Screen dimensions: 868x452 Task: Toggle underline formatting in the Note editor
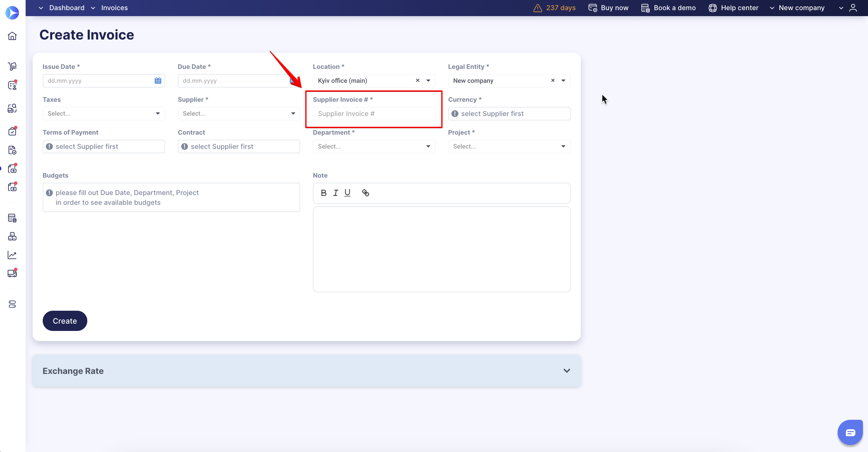[347, 193]
